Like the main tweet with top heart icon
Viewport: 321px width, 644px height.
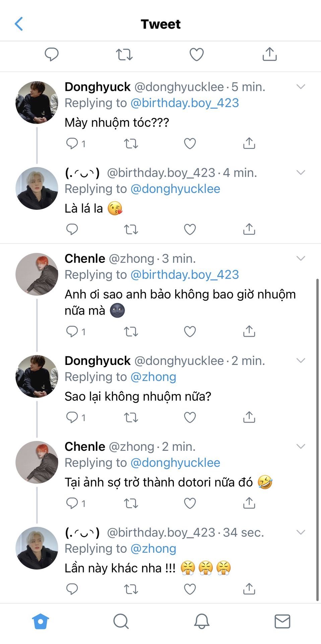click(196, 54)
